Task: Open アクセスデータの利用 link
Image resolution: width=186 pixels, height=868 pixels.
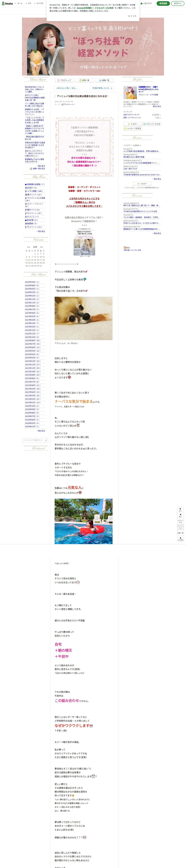Action: 104,8
